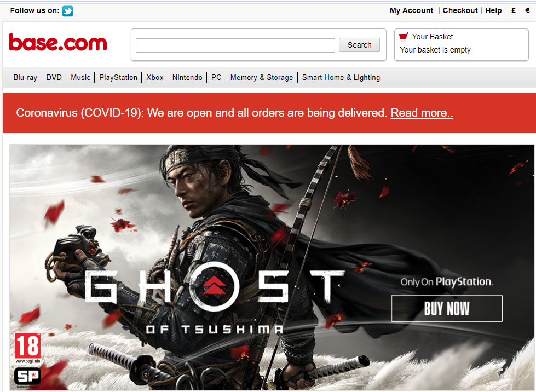This screenshot has height=392, width=536.
Task: Open Smart Home & Lighting category
Action: [341, 78]
